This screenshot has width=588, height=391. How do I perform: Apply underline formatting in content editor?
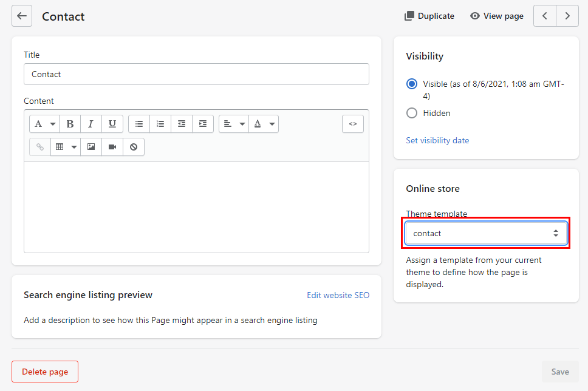pos(112,124)
